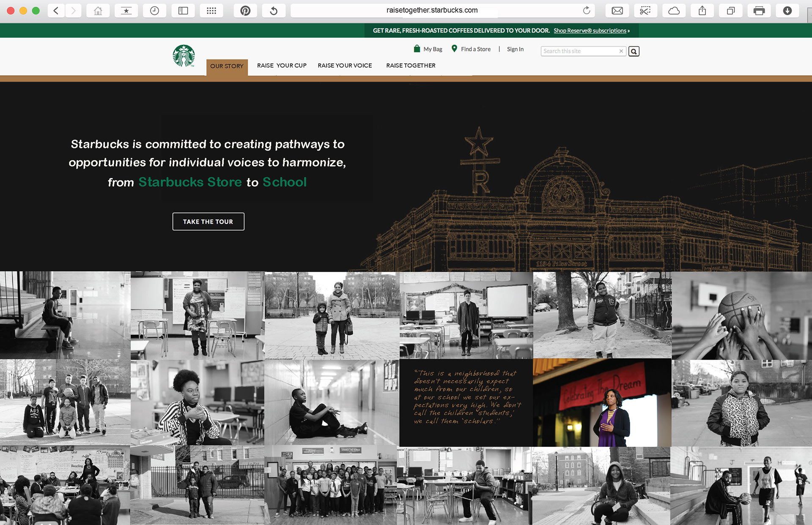Open photo of boy seated at classroom table
The width and height of the screenshot is (812, 525).
[464, 486]
